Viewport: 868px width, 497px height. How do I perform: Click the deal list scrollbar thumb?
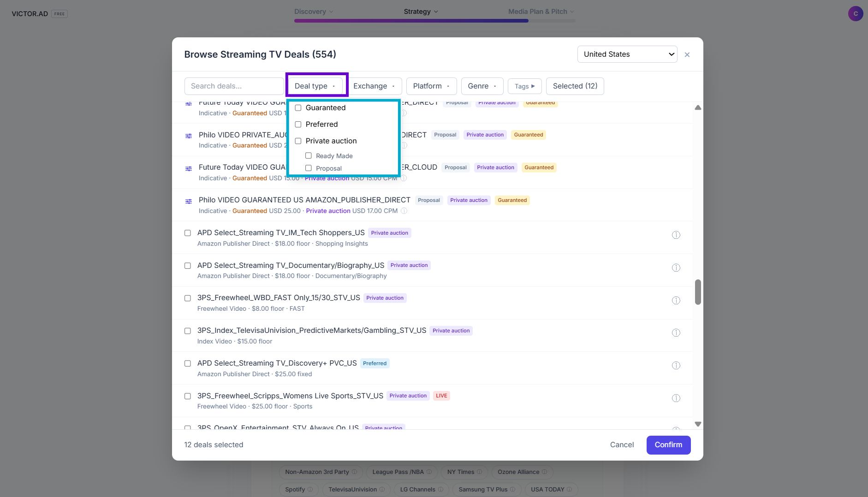[698, 292]
